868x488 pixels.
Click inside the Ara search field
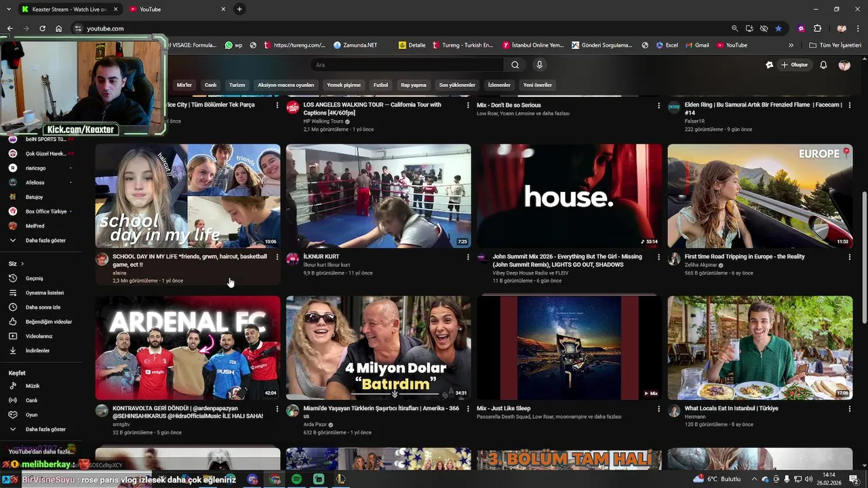(407, 65)
